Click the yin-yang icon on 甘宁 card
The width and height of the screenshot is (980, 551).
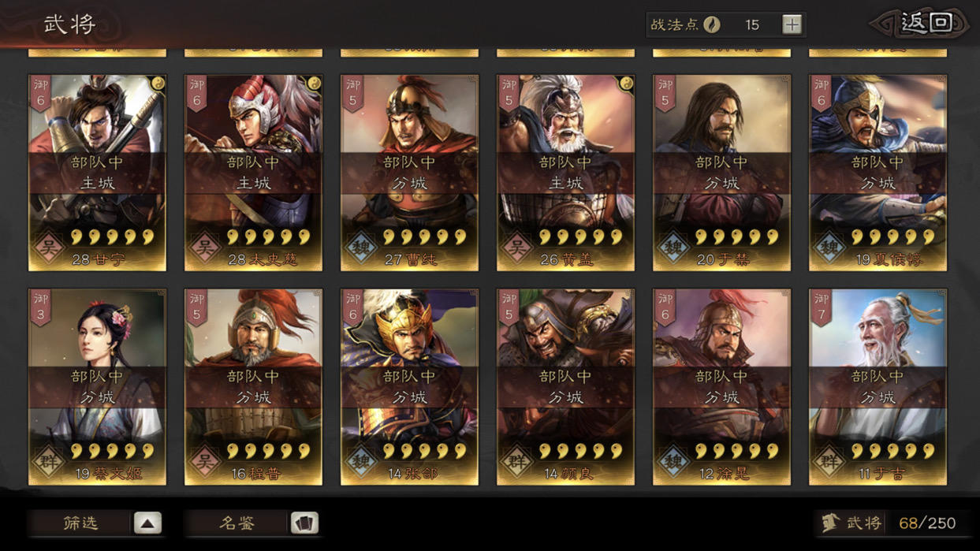pyautogui.click(x=157, y=84)
